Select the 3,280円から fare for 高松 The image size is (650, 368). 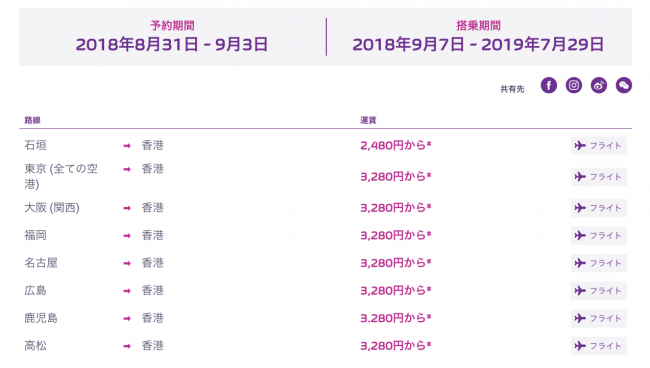395,346
